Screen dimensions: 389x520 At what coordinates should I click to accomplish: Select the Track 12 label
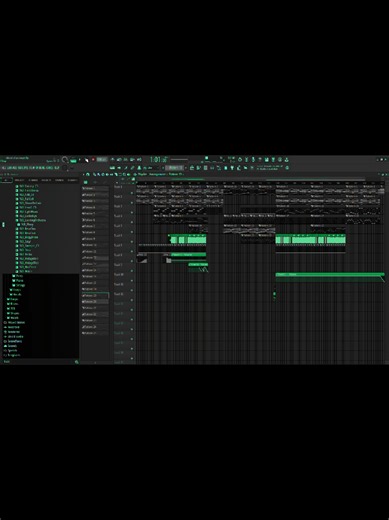(119, 294)
